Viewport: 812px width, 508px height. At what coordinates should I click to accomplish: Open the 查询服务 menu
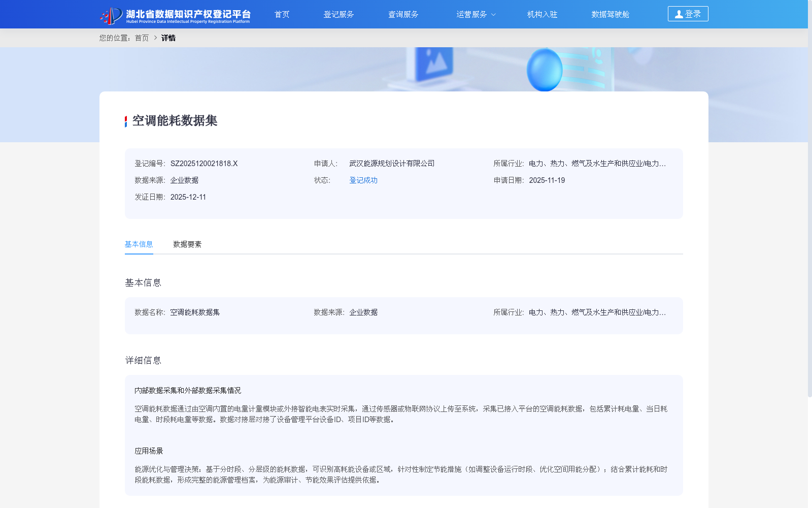coord(403,14)
